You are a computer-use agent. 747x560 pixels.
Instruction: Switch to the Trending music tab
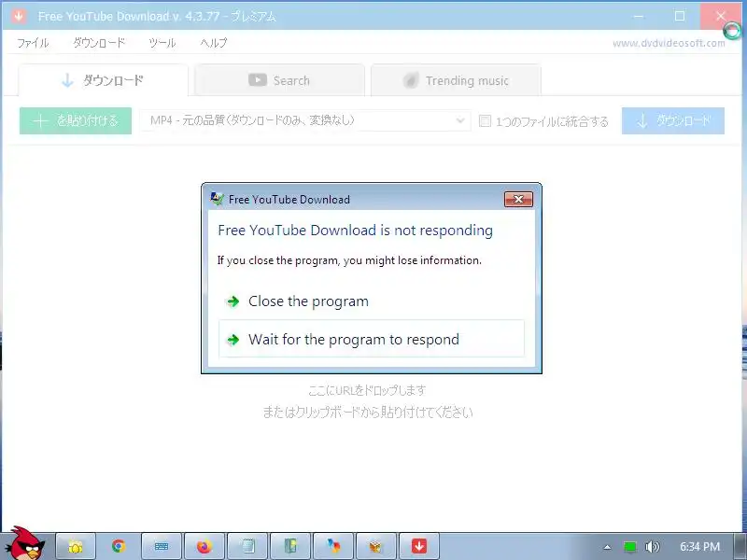[456, 80]
